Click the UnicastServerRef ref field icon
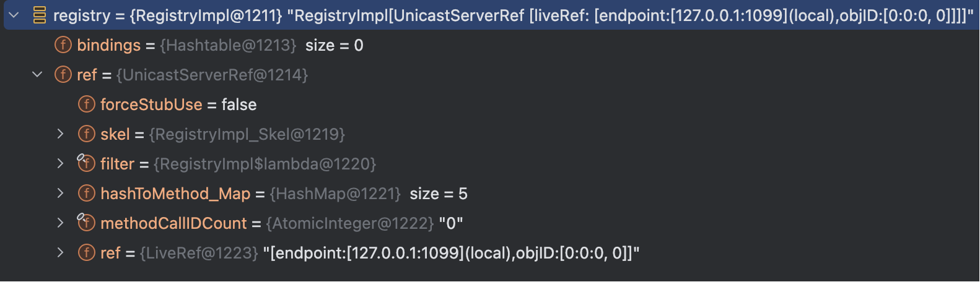 (x=63, y=75)
